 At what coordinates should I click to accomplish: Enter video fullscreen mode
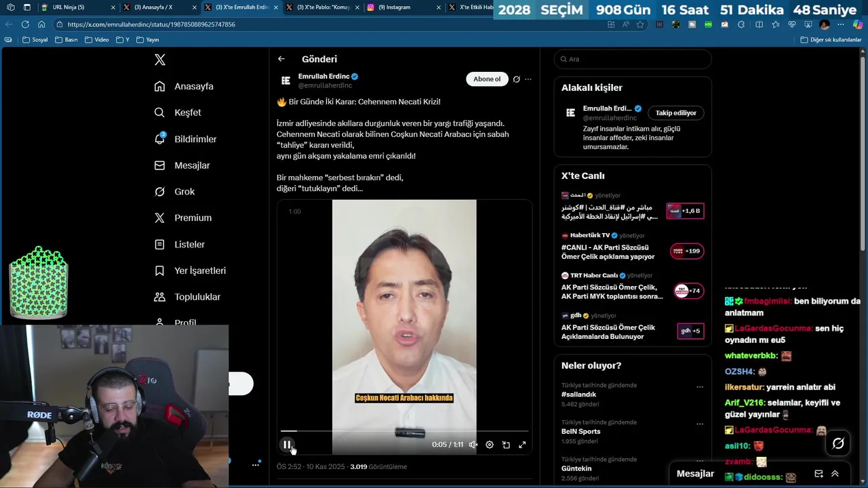click(x=522, y=445)
